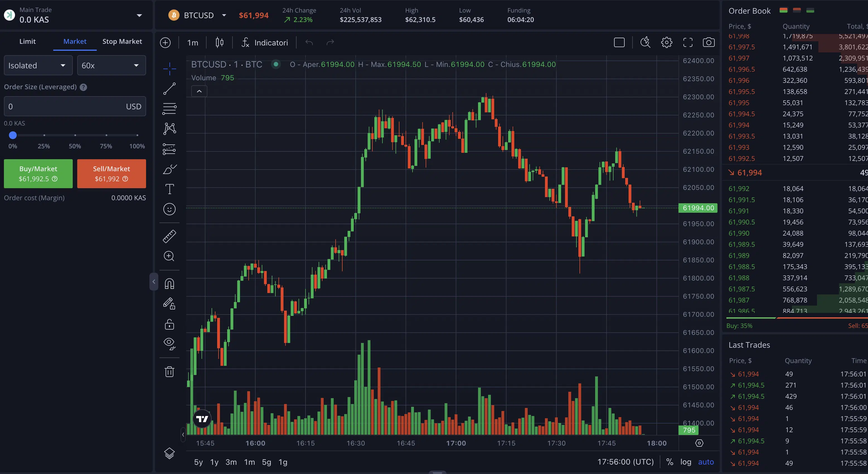Pick the ruler measure tool
The height and width of the screenshot is (474, 868).
tap(169, 236)
